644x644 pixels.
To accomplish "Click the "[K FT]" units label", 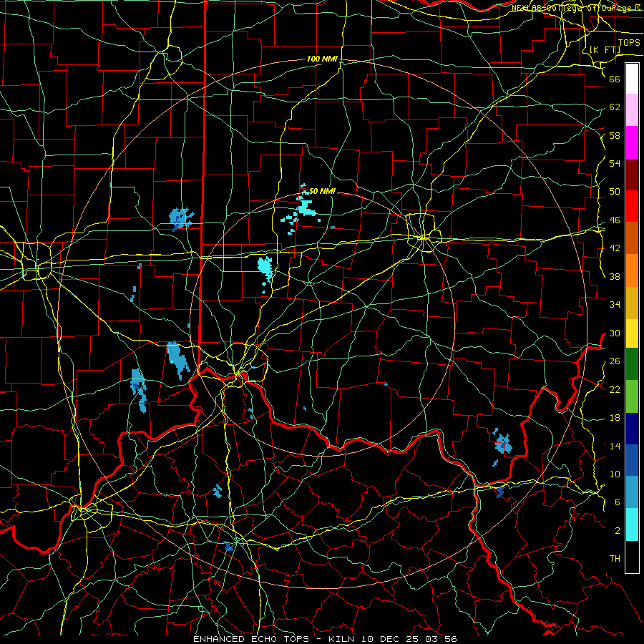I will [605, 49].
